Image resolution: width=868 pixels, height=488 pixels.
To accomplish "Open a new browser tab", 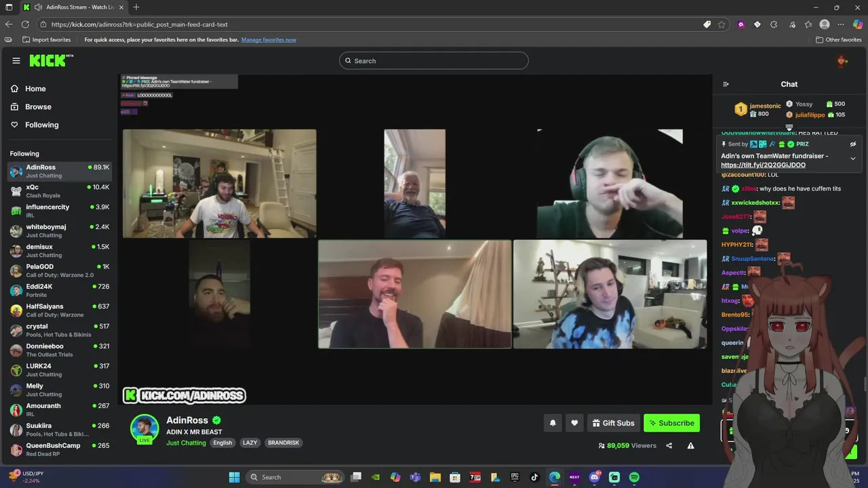I will click(x=136, y=7).
